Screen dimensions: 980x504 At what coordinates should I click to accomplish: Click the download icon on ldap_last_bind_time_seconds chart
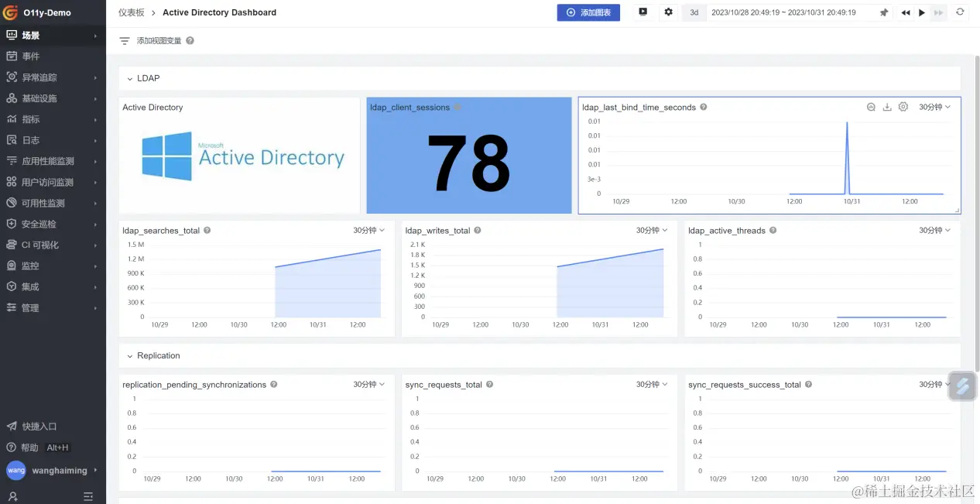pyautogui.click(x=887, y=108)
